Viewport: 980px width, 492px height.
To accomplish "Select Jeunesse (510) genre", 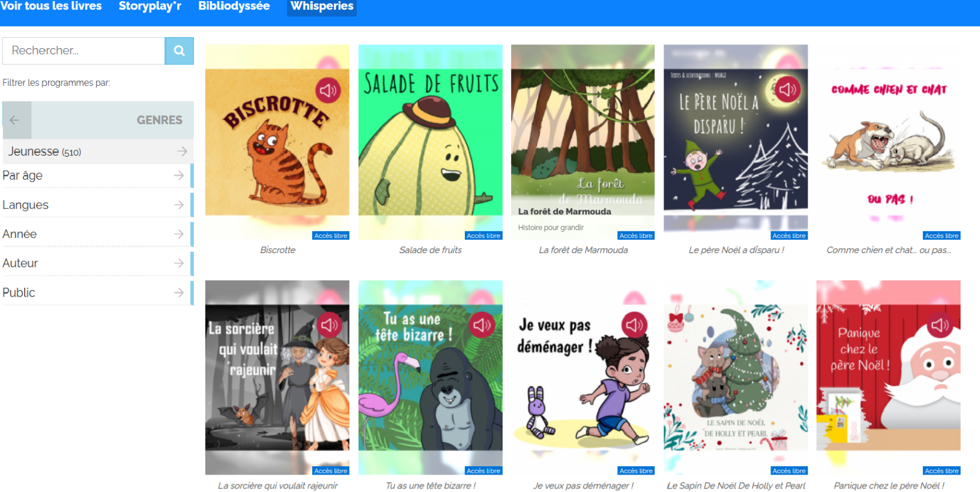I will tap(98, 151).
